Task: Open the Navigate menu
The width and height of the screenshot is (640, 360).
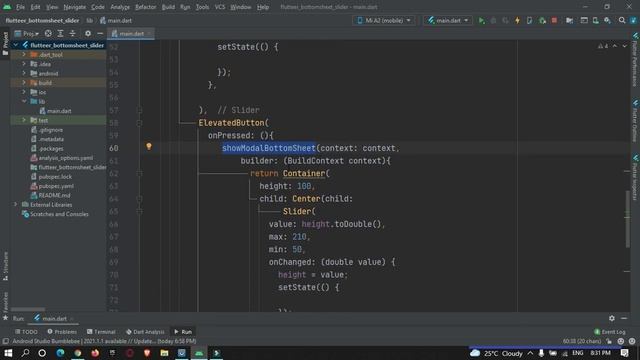Action: (x=75, y=7)
